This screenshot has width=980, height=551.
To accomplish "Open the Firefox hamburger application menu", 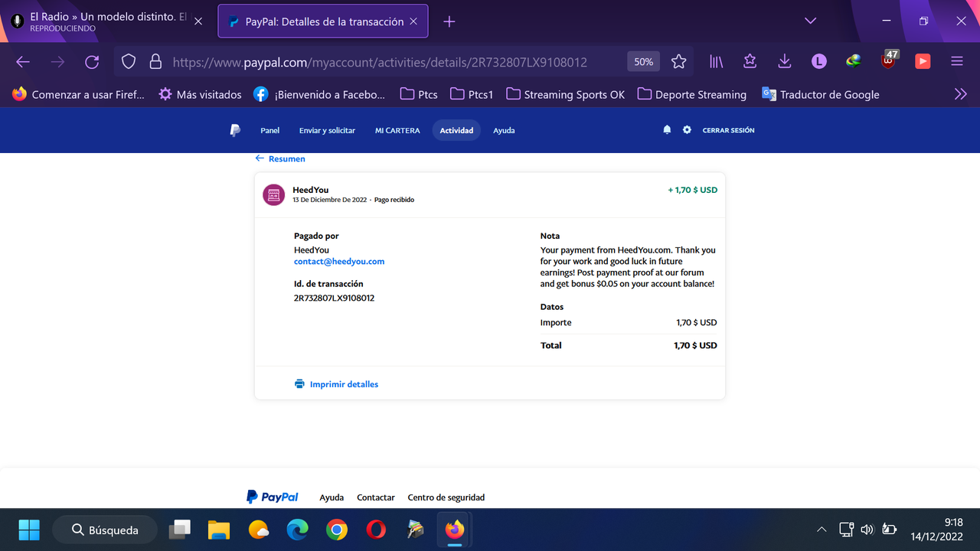I will [957, 62].
